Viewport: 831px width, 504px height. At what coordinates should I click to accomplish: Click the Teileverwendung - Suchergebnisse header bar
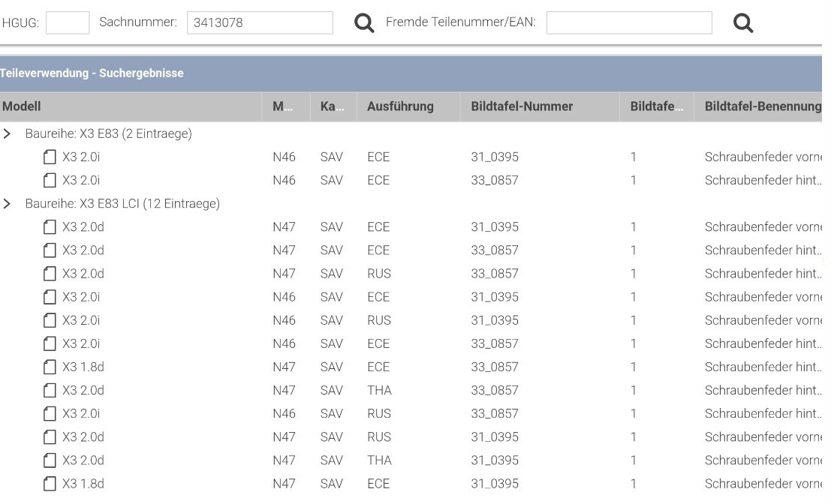[92, 73]
